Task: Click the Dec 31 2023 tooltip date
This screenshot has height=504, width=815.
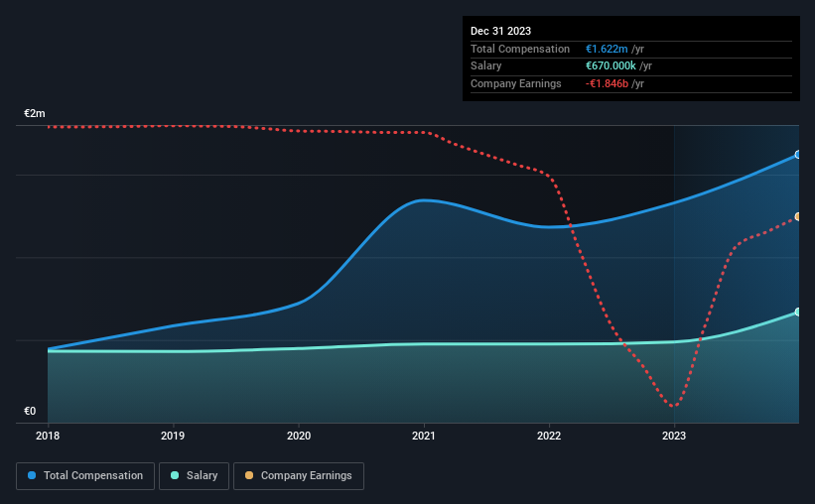Action: pyautogui.click(x=500, y=31)
